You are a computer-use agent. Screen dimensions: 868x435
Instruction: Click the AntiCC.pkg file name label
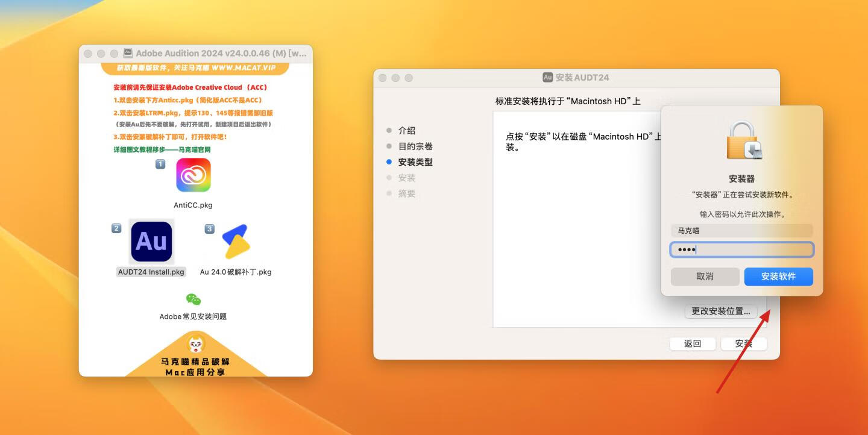coord(193,205)
